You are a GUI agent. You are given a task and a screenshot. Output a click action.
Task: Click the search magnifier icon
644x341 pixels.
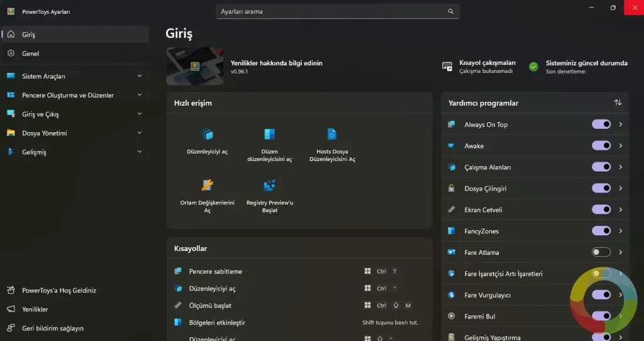tap(450, 11)
